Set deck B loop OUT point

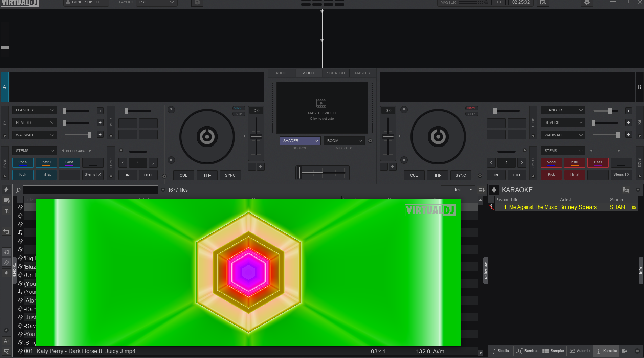point(516,175)
